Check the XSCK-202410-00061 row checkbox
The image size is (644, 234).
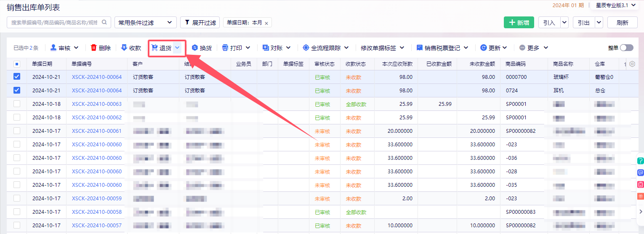tap(17, 131)
